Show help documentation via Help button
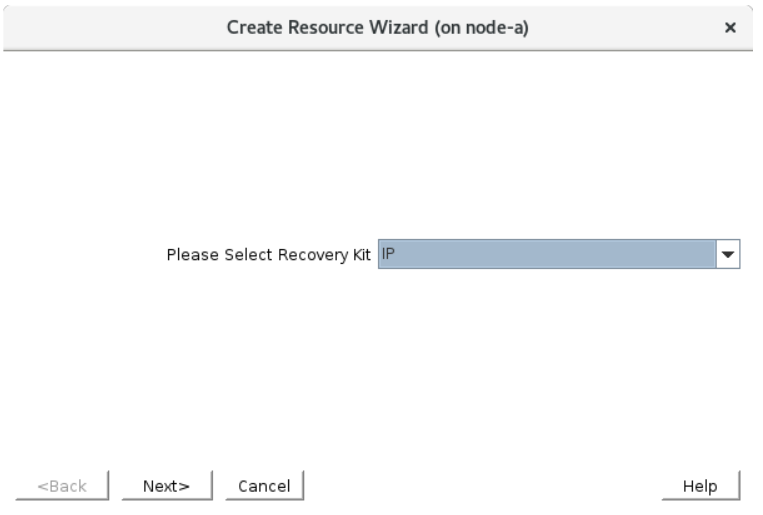The image size is (763, 515). point(699,486)
